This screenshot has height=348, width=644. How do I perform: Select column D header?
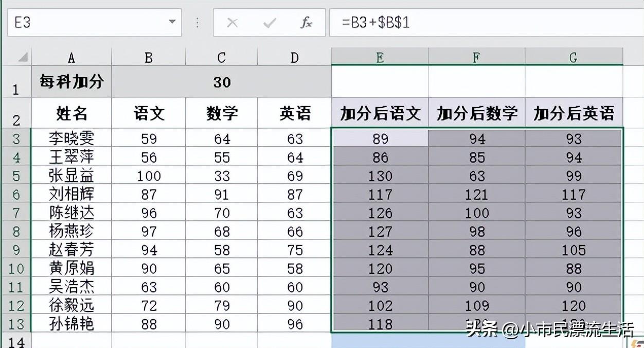point(295,57)
